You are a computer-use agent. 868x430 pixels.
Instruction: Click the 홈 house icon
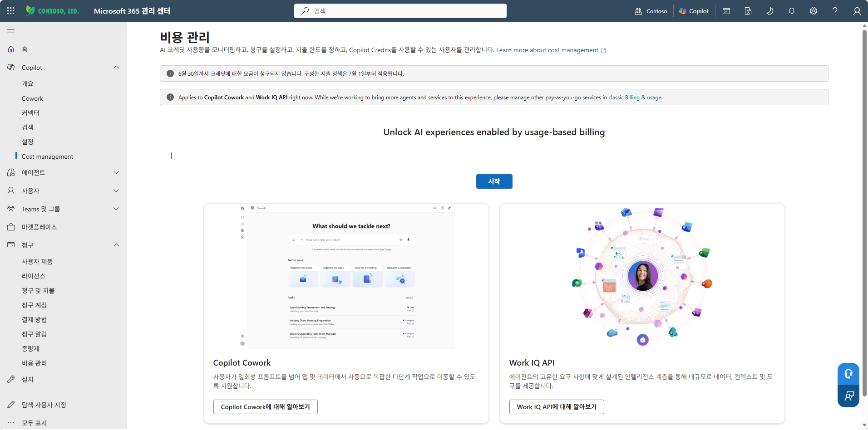coord(11,49)
